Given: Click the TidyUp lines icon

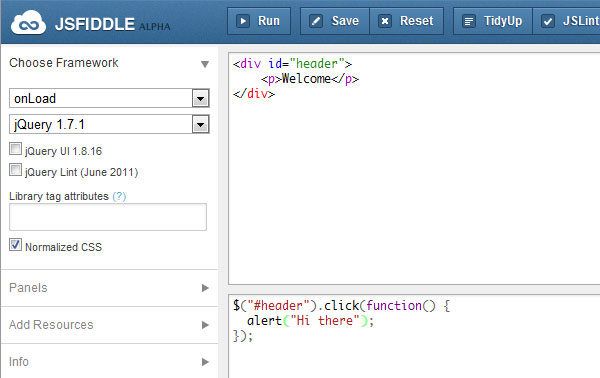Looking at the screenshot, I should (469, 21).
